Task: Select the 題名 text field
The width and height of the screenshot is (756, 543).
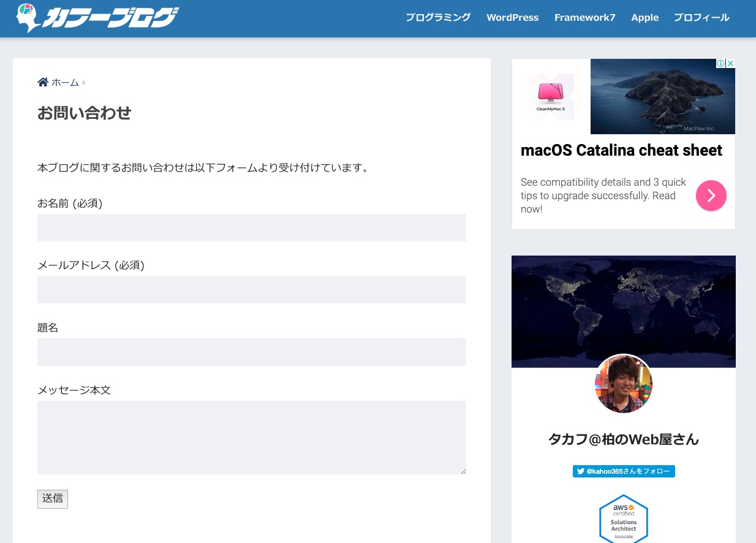Action: (251, 352)
